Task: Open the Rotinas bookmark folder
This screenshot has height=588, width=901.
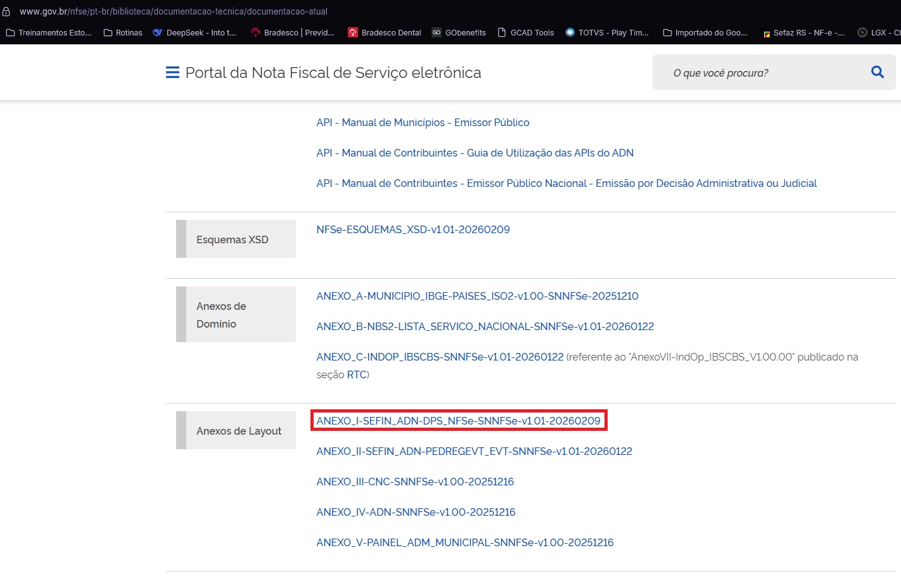Action: tap(123, 33)
